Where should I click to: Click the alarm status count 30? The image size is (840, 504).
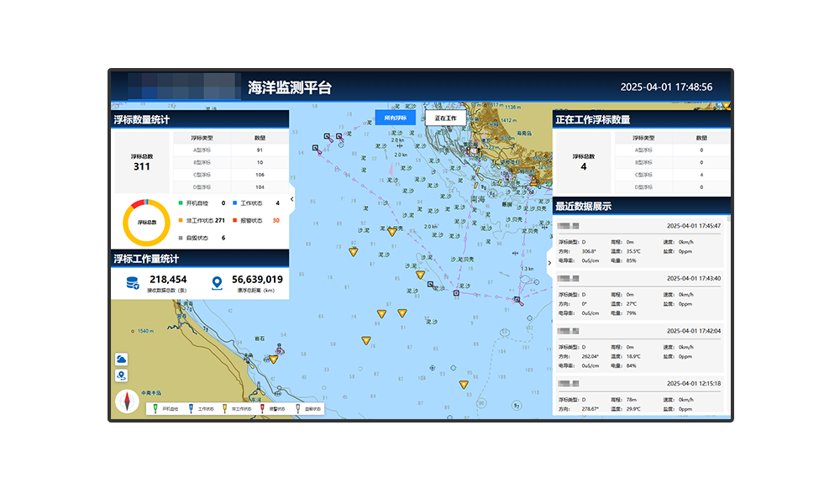pos(276,220)
